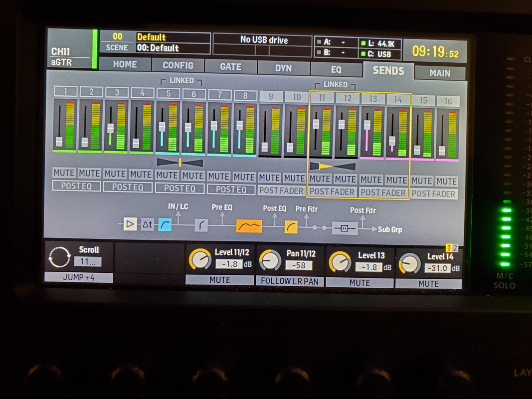
Task: Mute bus send 1
Action: [x=64, y=173]
